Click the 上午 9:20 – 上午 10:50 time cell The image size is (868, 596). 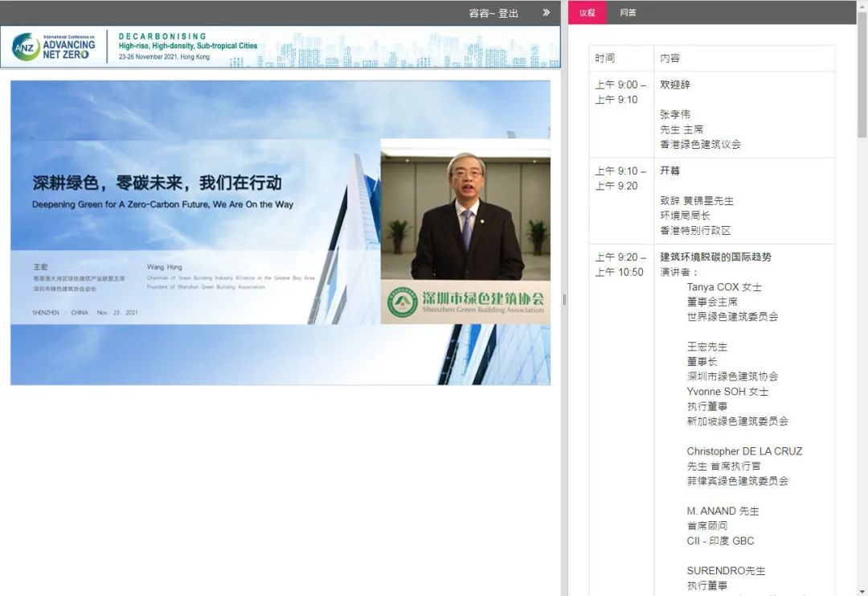coord(620,265)
